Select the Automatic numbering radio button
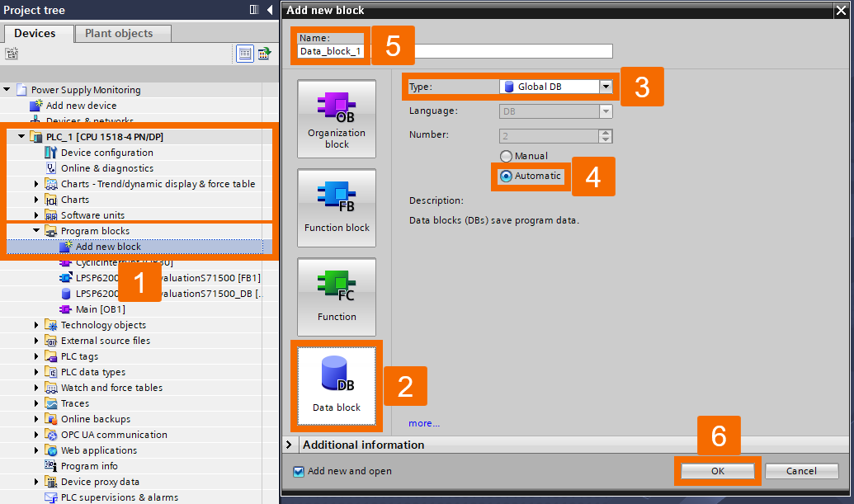Image resolution: width=854 pixels, height=504 pixels. (506, 176)
